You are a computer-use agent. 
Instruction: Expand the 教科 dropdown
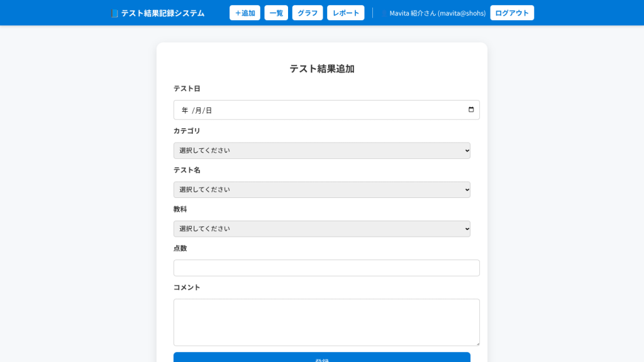321,229
